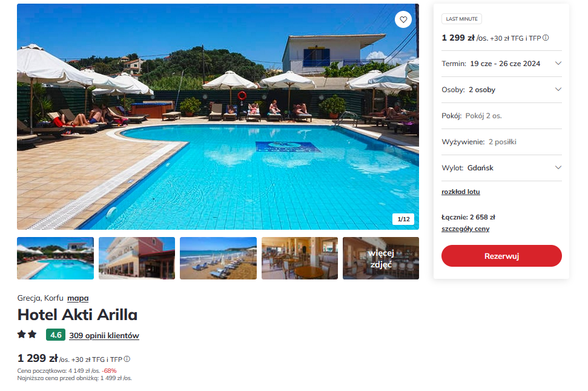Select the hotel building thumbnail
The width and height of the screenshot is (588, 391).
tap(137, 258)
